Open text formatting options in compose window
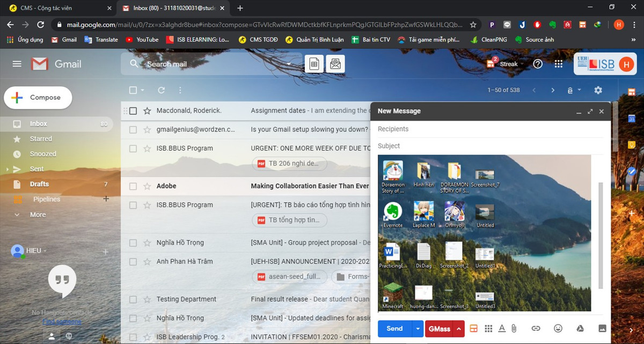The height and width of the screenshot is (344, 644). pyautogui.click(x=501, y=328)
